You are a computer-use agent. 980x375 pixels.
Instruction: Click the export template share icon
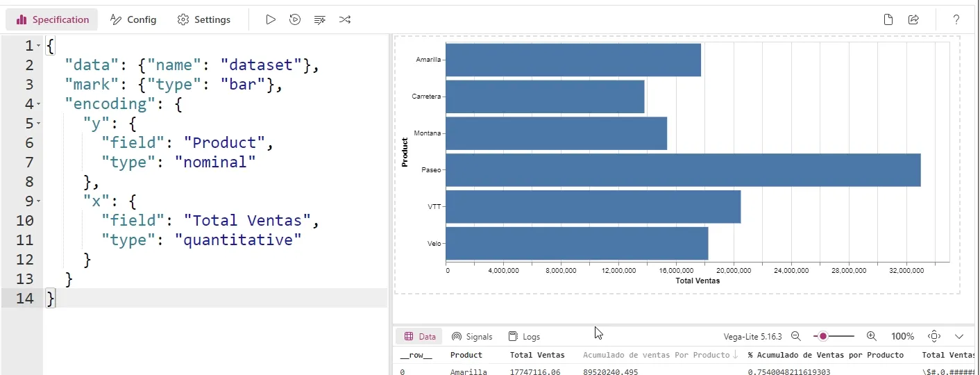pyautogui.click(x=913, y=19)
